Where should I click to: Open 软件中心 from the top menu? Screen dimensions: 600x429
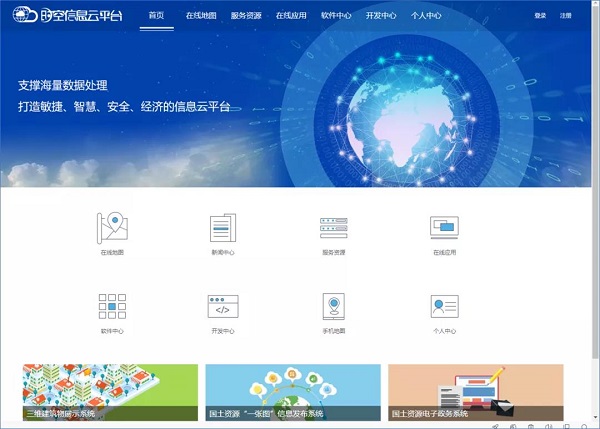click(x=337, y=16)
